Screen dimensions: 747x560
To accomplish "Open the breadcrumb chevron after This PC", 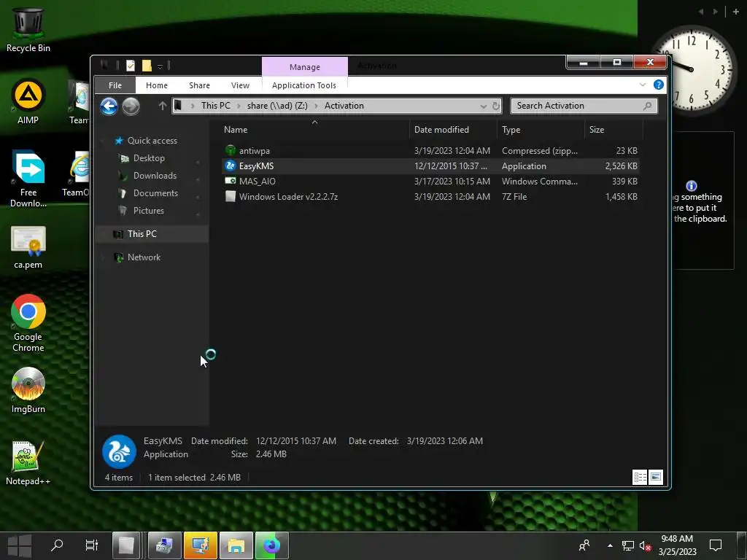I will click(x=239, y=106).
